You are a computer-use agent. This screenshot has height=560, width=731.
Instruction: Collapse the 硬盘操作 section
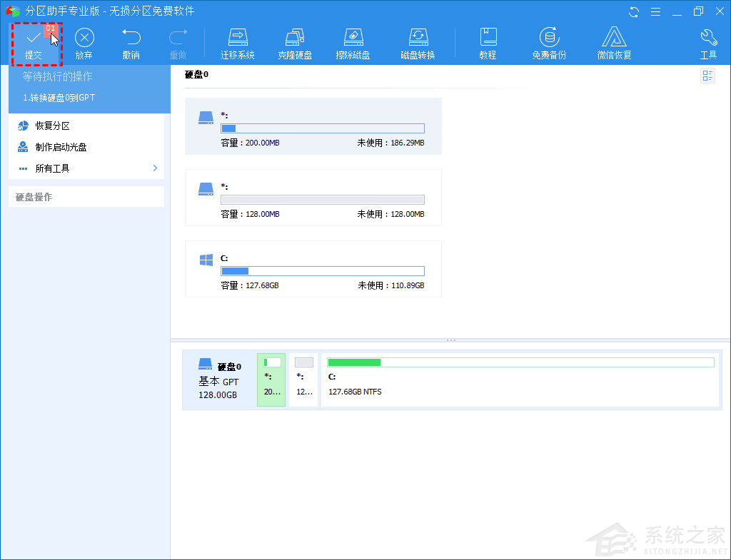34,196
